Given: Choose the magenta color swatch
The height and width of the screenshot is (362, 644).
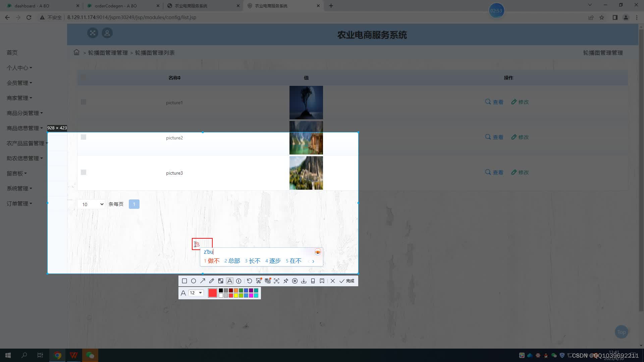Looking at the screenshot, I should pos(251,296).
